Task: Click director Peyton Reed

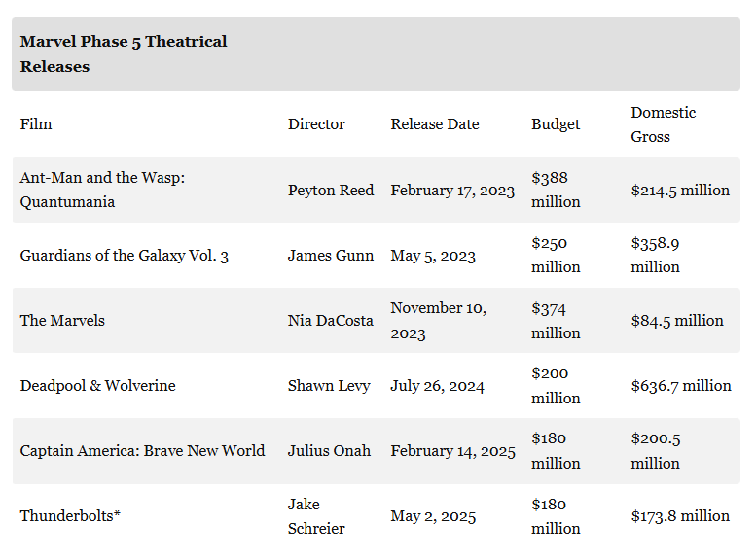Action: [x=331, y=191]
